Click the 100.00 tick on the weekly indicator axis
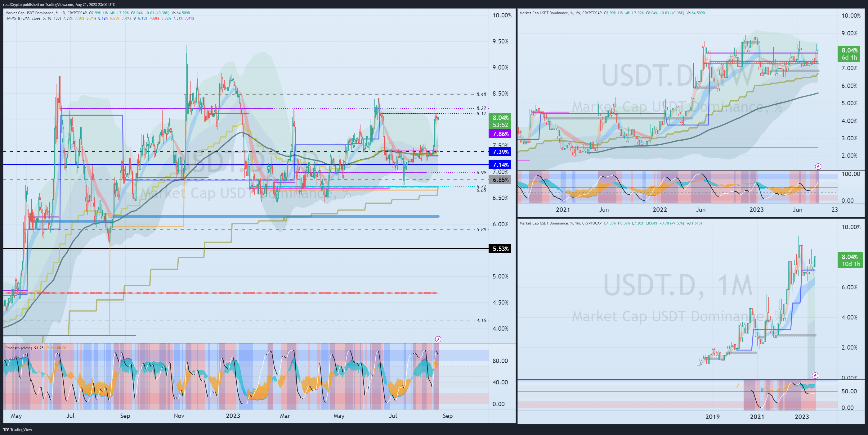The height and width of the screenshot is (435, 868). (x=851, y=174)
